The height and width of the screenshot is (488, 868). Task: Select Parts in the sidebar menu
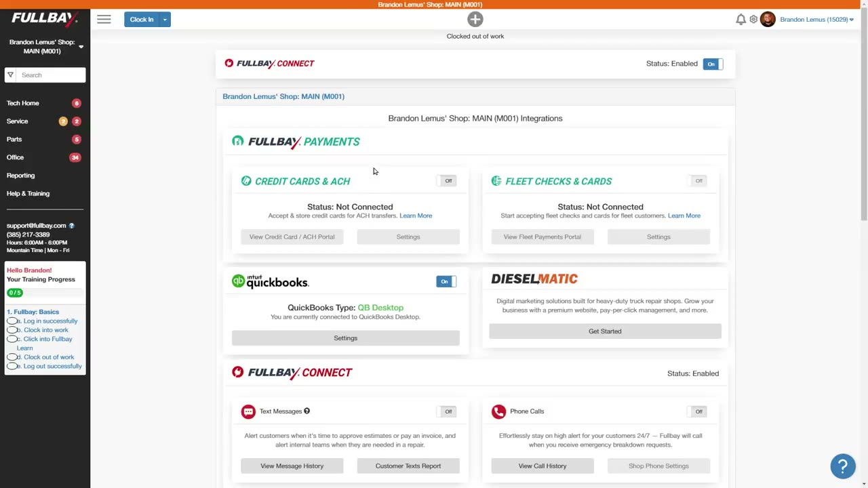tap(14, 139)
